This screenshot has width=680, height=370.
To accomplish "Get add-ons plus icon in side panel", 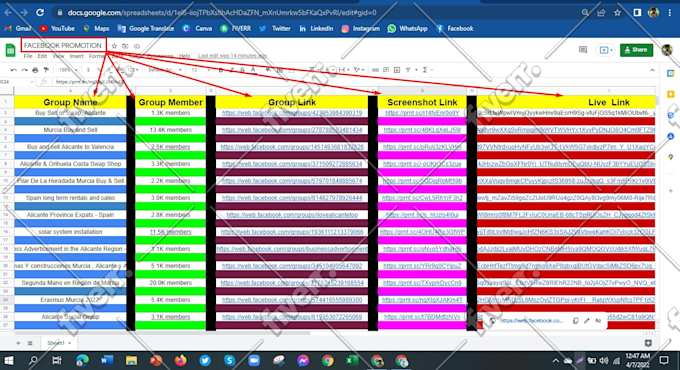I will coord(670,190).
